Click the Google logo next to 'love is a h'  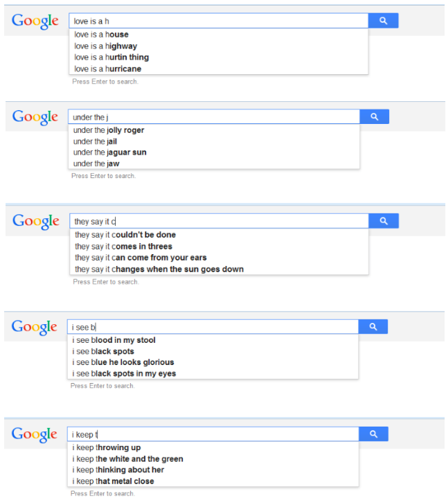click(x=35, y=21)
